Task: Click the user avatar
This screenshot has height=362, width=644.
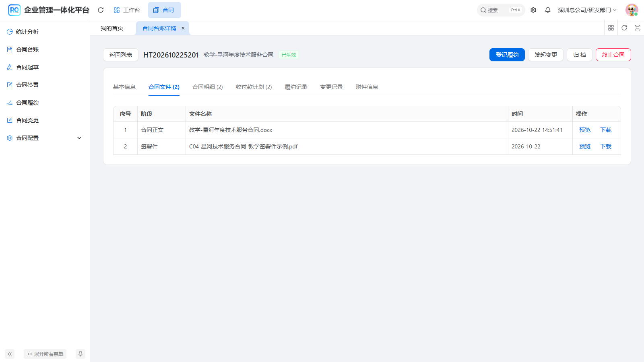Action: 632,10
